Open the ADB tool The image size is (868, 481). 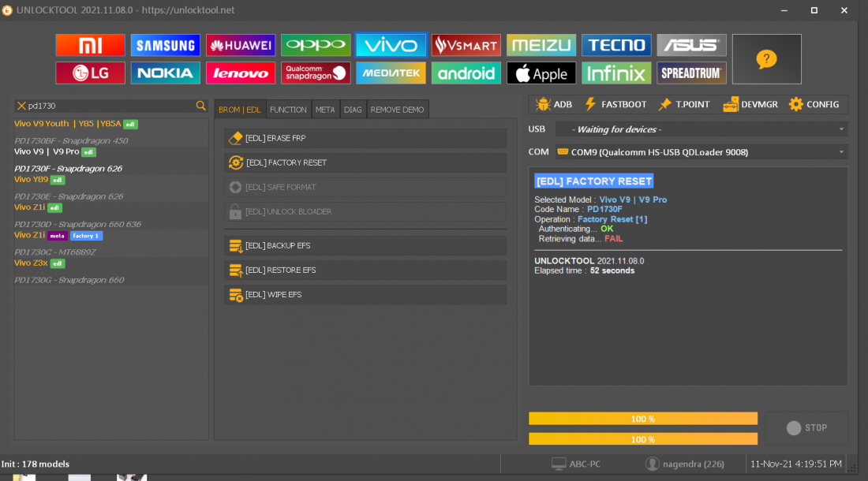click(x=554, y=105)
